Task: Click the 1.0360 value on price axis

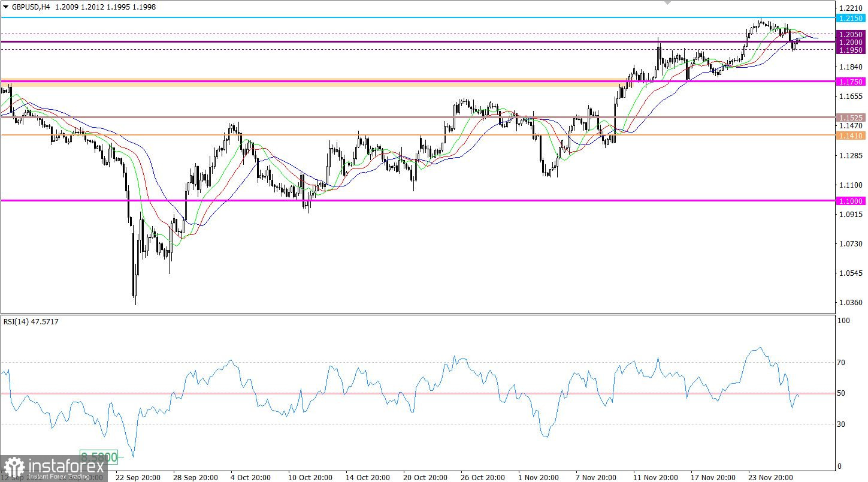Action: click(x=851, y=303)
